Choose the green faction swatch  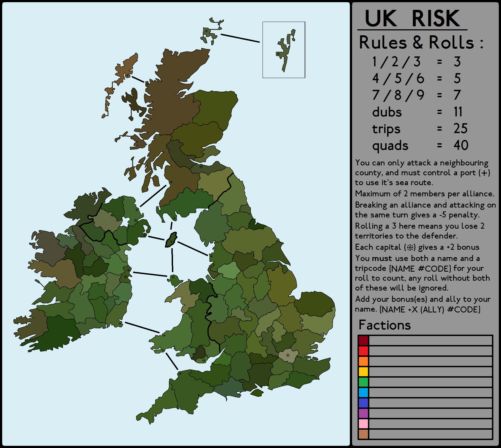coord(363,382)
